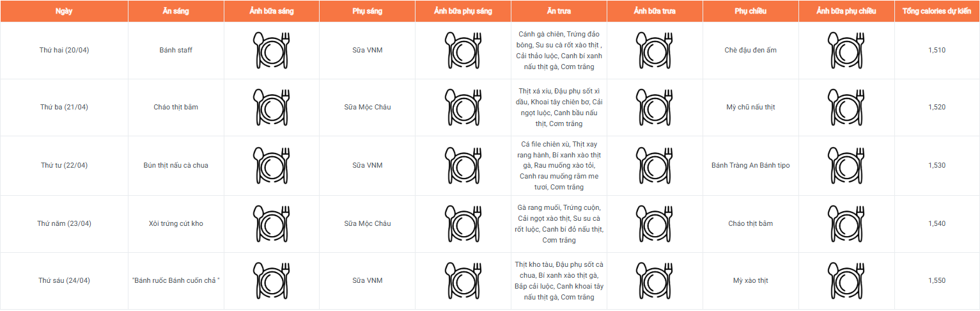The height and width of the screenshot is (311, 980).
Task: Open lunch photo placeholder for Thứ hai (20/04)
Action: pyautogui.click(x=655, y=50)
